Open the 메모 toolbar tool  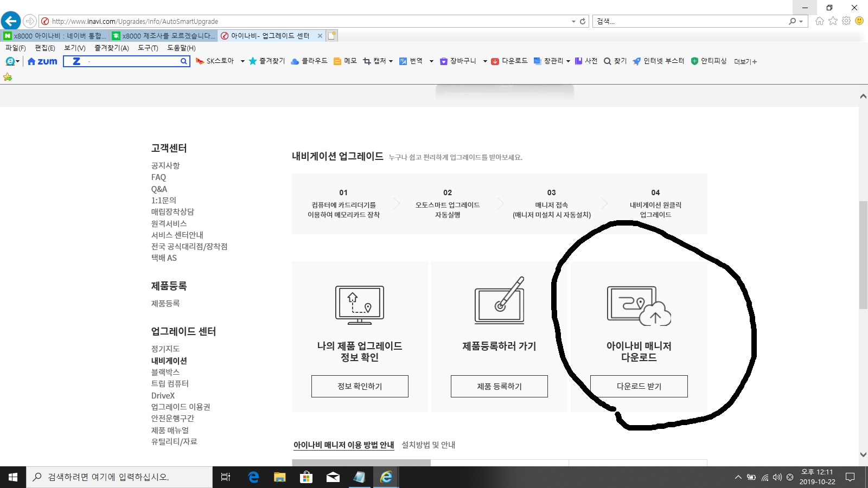click(x=345, y=61)
